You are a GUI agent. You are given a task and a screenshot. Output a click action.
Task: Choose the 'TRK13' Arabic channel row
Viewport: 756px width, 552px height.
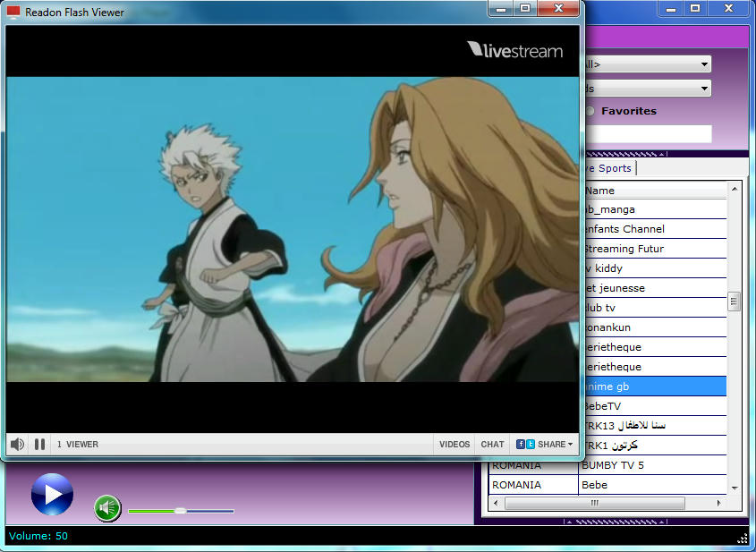coord(654,426)
